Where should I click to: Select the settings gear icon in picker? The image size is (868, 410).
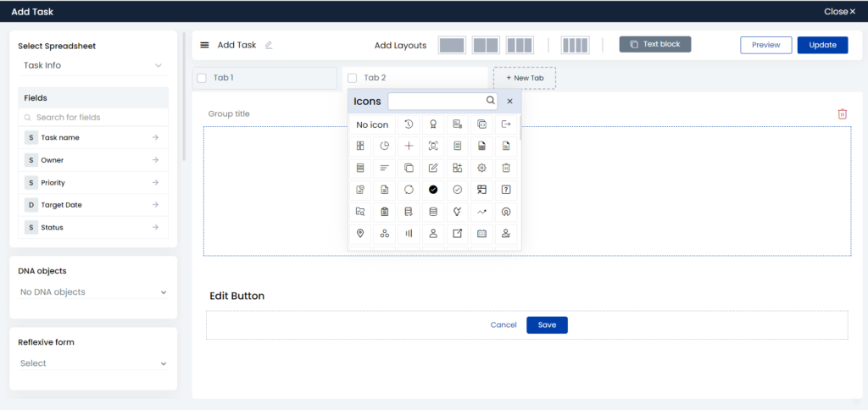[x=481, y=168]
